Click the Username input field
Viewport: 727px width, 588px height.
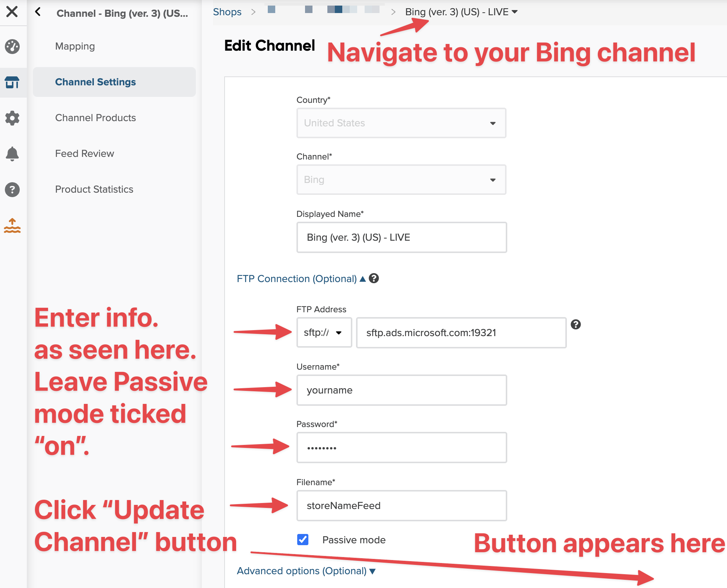click(401, 390)
